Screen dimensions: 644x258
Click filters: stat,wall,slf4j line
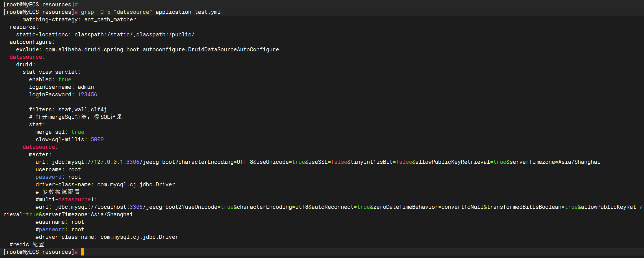[68, 109]
